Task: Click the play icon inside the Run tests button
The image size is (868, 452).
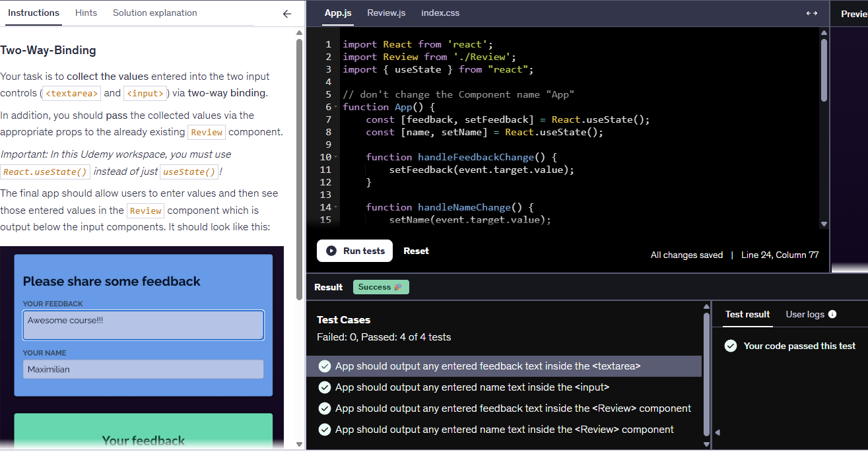Action: 331,251
